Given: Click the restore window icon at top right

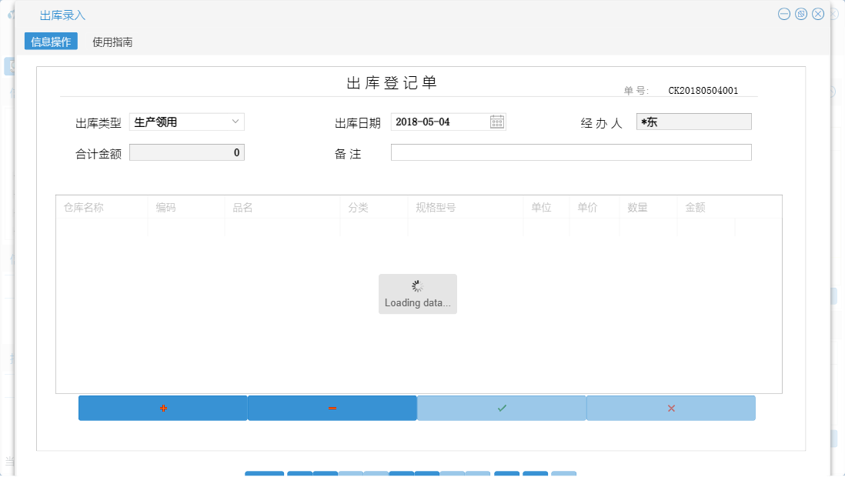Looking at the screenshot, I should (800, 13).
